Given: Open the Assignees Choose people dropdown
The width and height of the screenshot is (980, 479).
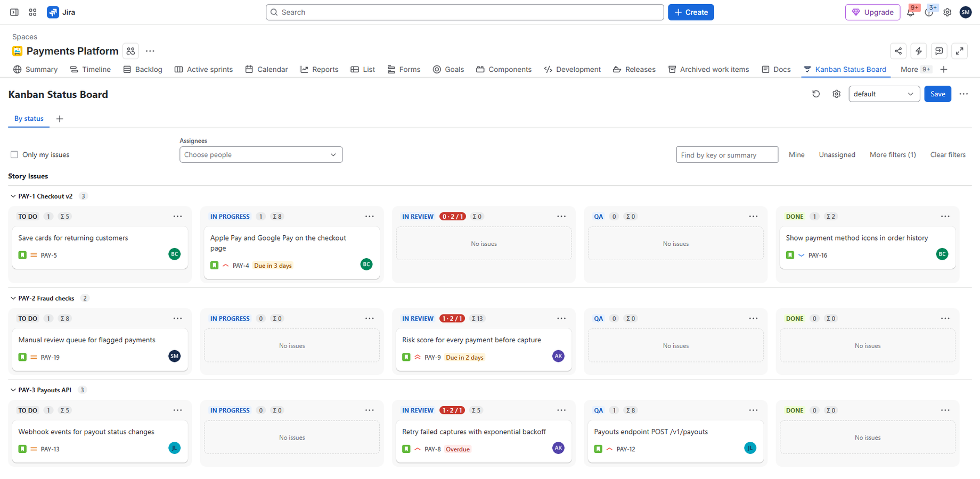Looking at the screenshot, I should coord(261,155).
